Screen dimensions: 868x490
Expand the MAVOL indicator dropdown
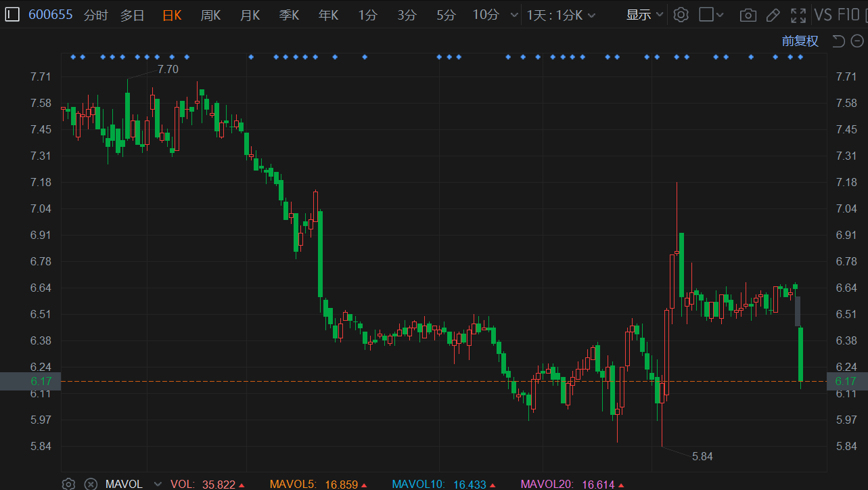pyautogui.click(x=158, y=484)
